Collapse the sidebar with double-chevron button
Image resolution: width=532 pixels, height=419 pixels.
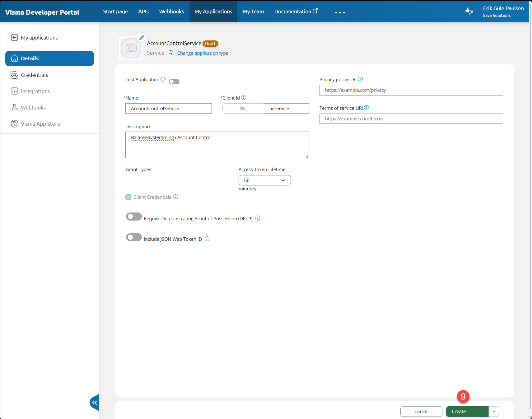[95, 403]
